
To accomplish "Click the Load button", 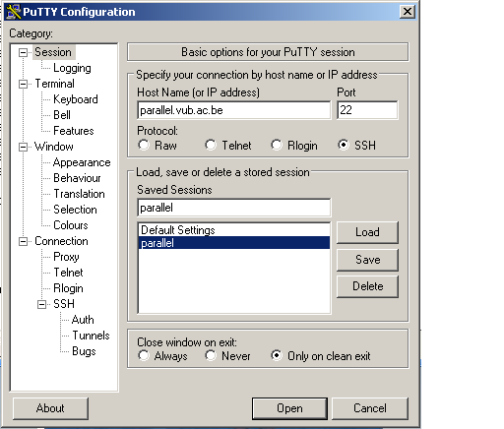I will click(x=367, y=232).
